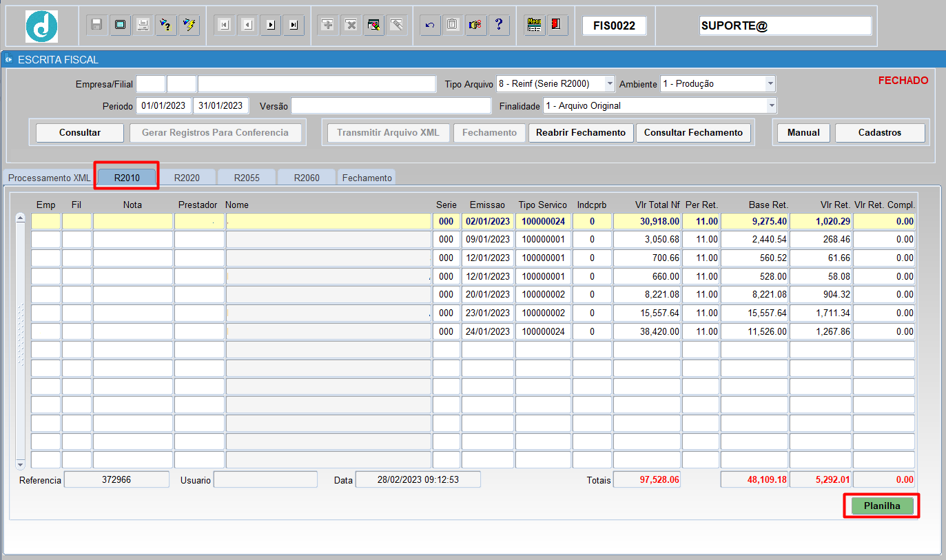This screenshot has width=946, height=560.
Task: Click emission date cell 24/01/2023
Action: (x=488, y=331)
